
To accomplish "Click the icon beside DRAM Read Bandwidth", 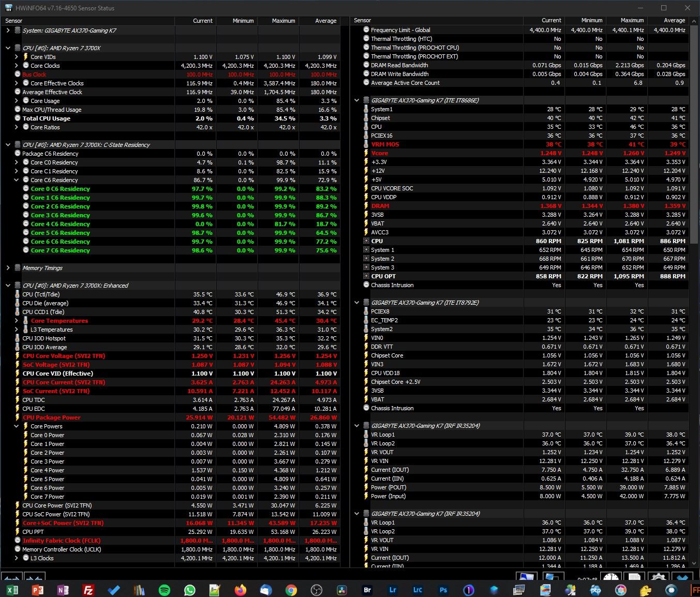I will click(366, 65).
